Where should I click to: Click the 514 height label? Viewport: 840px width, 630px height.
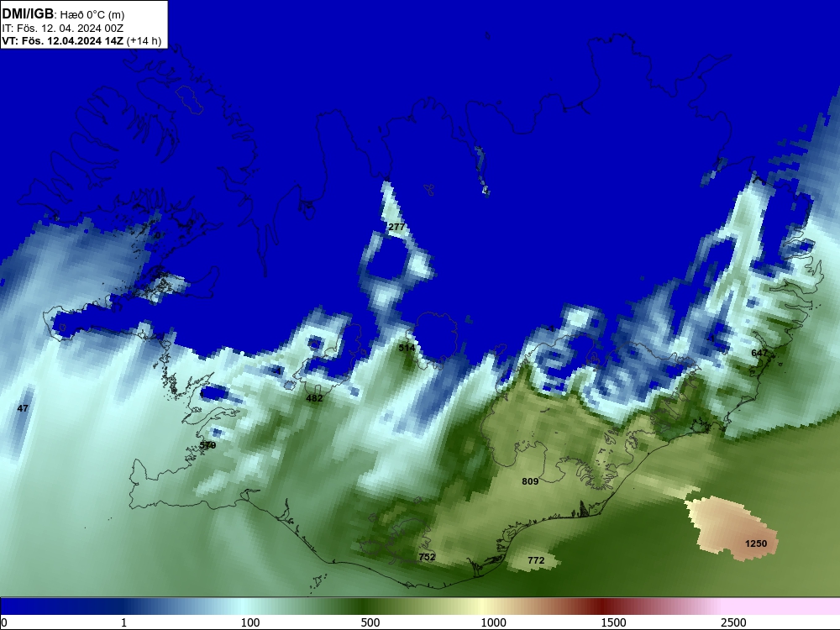[407, 349]
